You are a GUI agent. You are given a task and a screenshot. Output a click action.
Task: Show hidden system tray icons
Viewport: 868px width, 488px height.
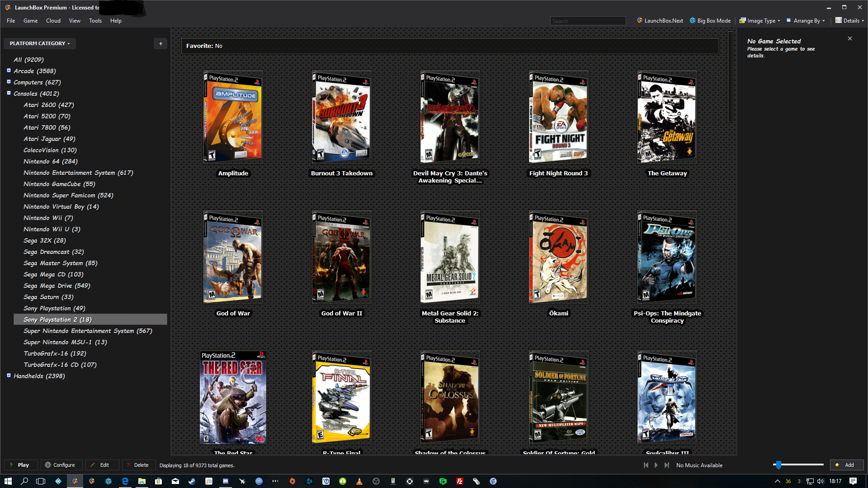coord(778,481)
